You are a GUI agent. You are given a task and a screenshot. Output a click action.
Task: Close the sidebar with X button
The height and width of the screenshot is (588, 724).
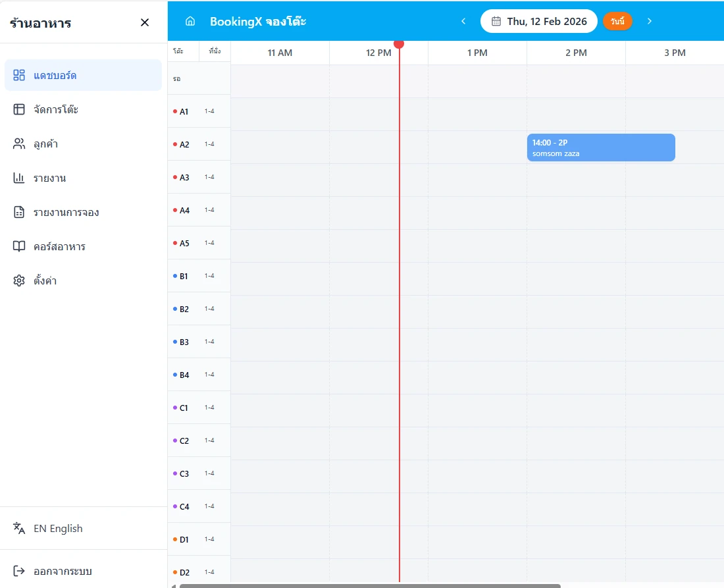tap(145, 22)
